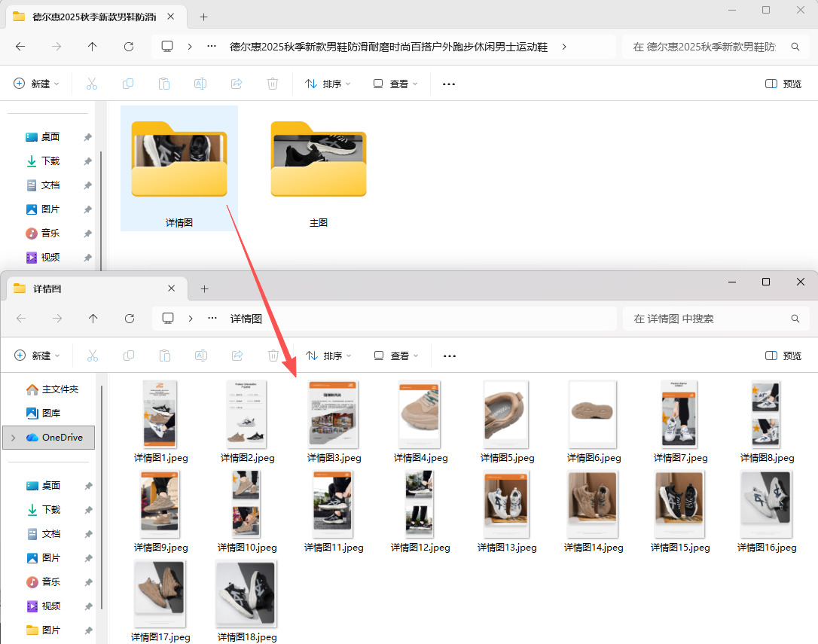
Task: Open the 主图 folder
Action: click(x=319, y=169)
